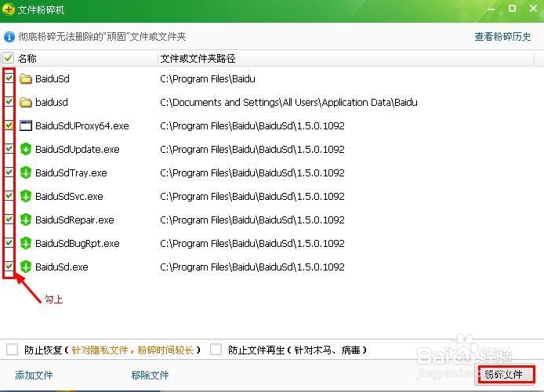Uncheck the BaiduSdTray.exe checkbox
544x392 pixels.
click(9, 172)
